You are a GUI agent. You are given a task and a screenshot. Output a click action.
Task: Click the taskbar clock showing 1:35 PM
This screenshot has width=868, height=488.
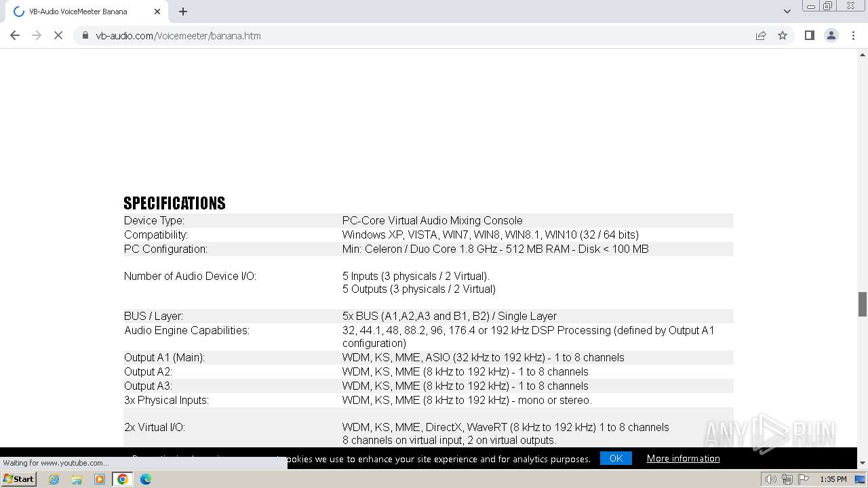833,479
